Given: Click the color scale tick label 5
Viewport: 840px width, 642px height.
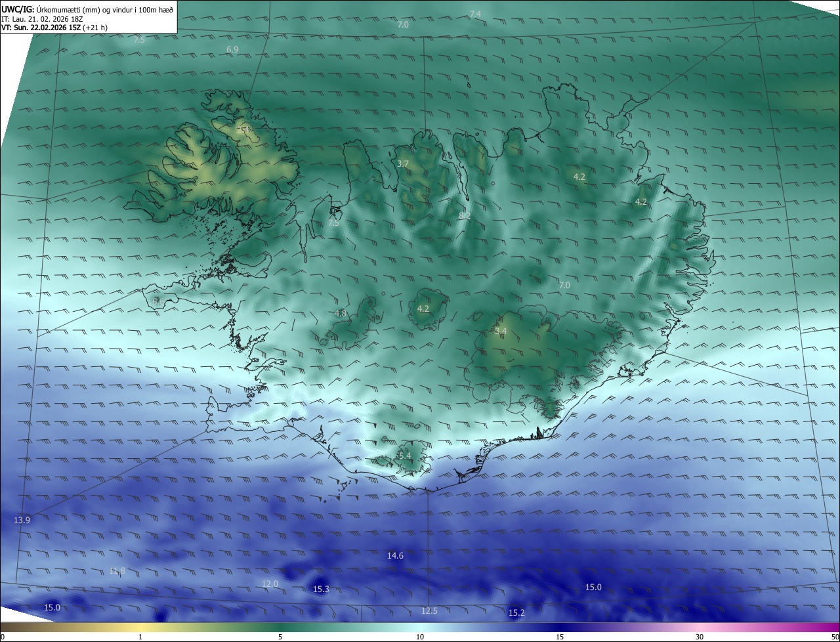Looking at the screenshot, I should point(280,637).
